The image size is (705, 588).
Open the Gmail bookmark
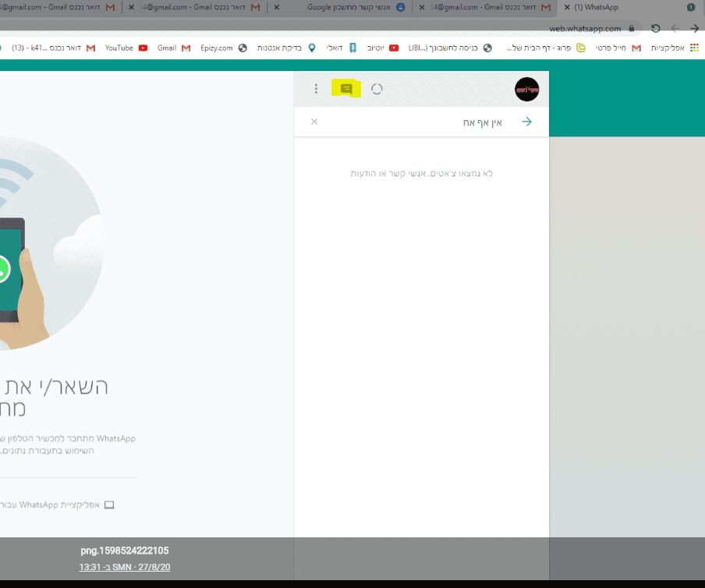[x=174, y=48]
